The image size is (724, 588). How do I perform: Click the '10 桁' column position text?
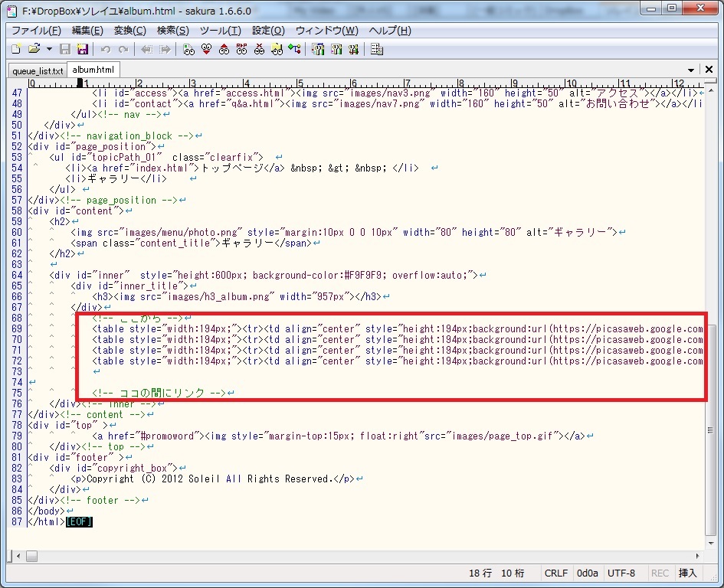tap(513, 573)
